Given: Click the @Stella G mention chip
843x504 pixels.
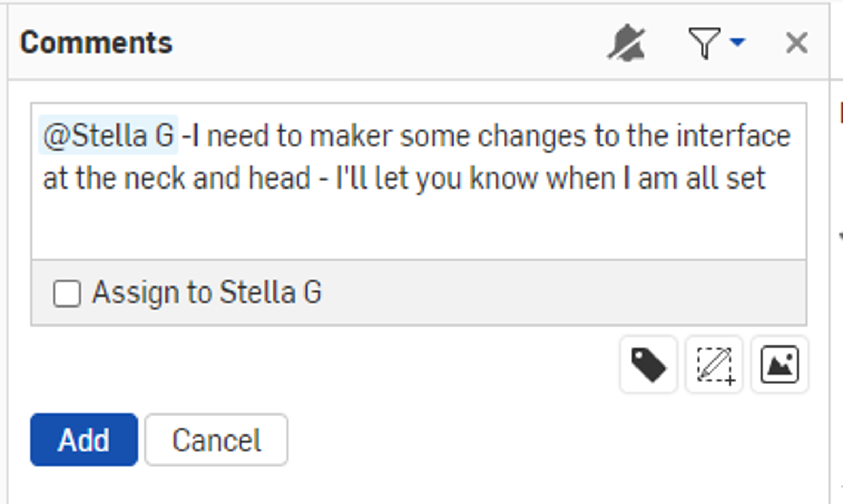Looking at the screenshot, I should pyautogui.click(x=109, y=136).
